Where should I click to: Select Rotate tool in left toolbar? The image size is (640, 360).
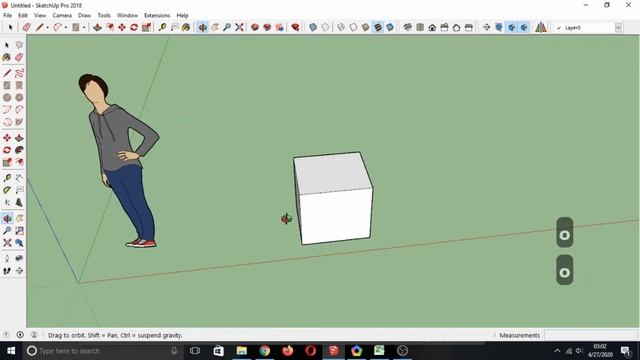coord(7,150)
